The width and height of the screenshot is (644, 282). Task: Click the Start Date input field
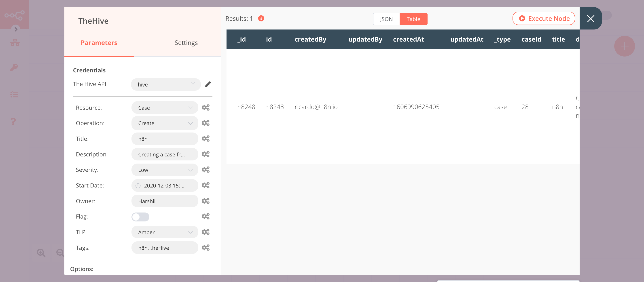coord(164,185)
